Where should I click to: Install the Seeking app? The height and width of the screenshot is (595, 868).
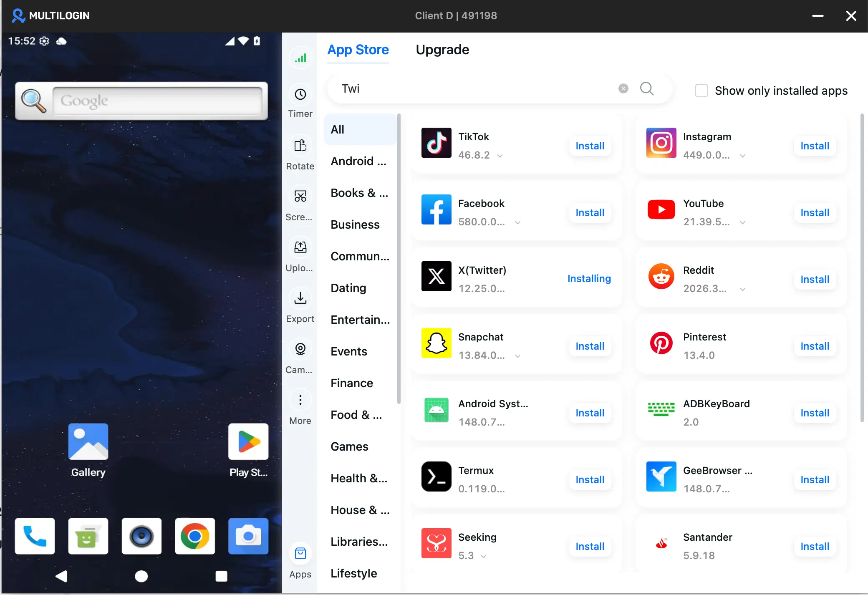590,547
